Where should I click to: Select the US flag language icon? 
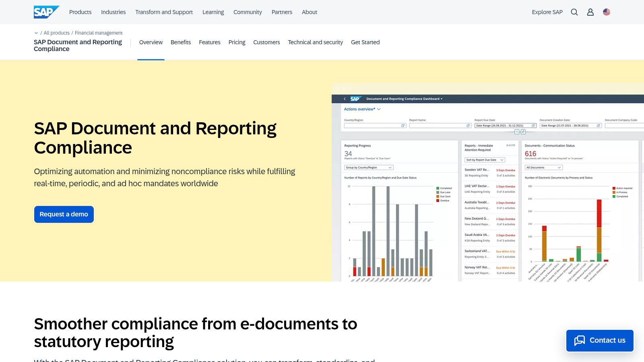pyautogui.click(x=606, y=12)
